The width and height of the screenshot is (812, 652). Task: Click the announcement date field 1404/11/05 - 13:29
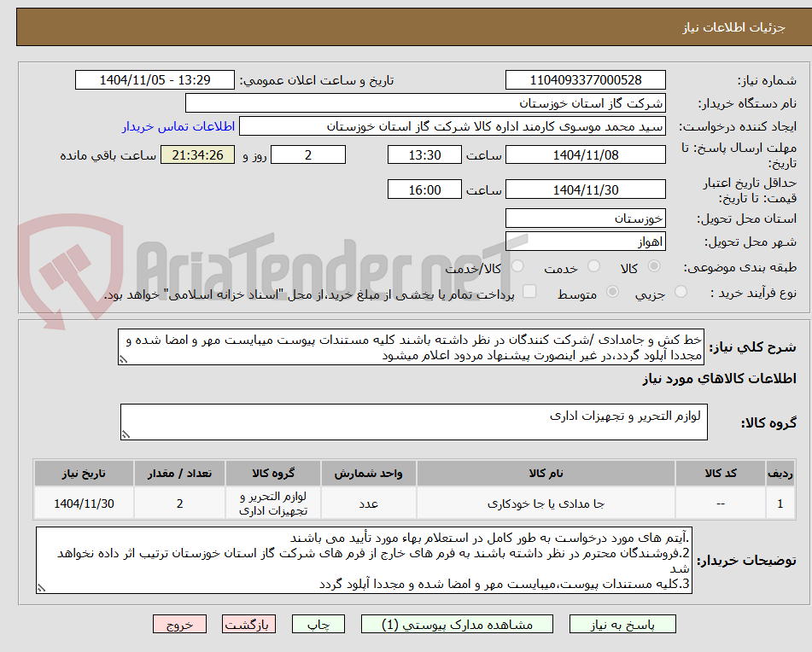pos(155,80)
